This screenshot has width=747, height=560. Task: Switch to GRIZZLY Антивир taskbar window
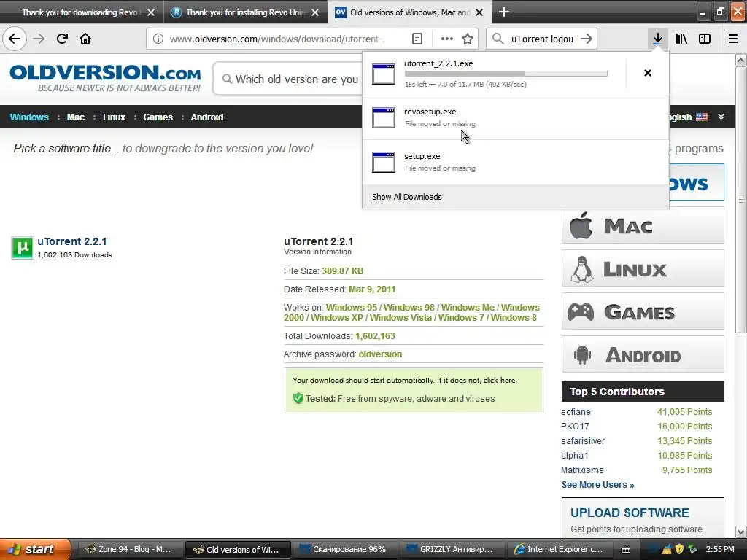point(451,549)
